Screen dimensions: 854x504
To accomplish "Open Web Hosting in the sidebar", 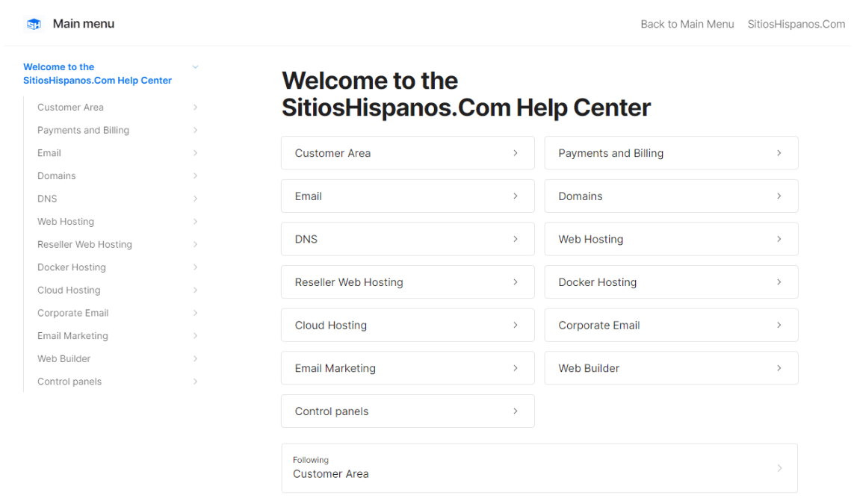I will pyautogui.click(x=66, y=222).
